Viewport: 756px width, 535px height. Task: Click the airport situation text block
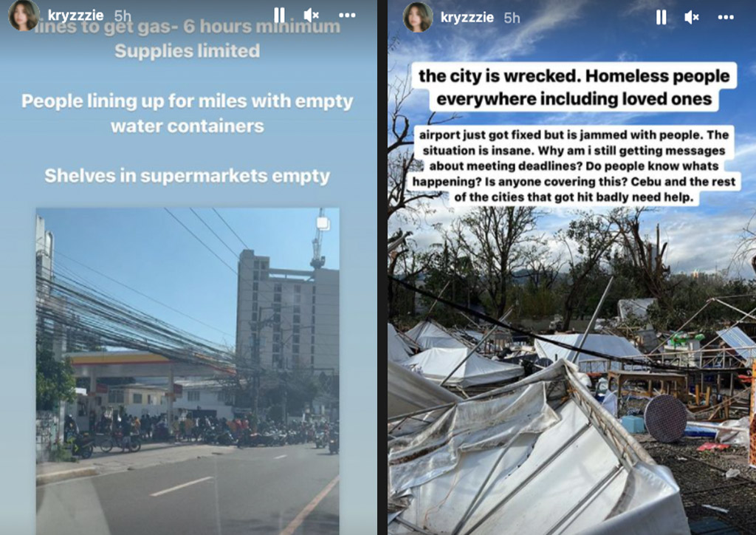tap(574, 166)
